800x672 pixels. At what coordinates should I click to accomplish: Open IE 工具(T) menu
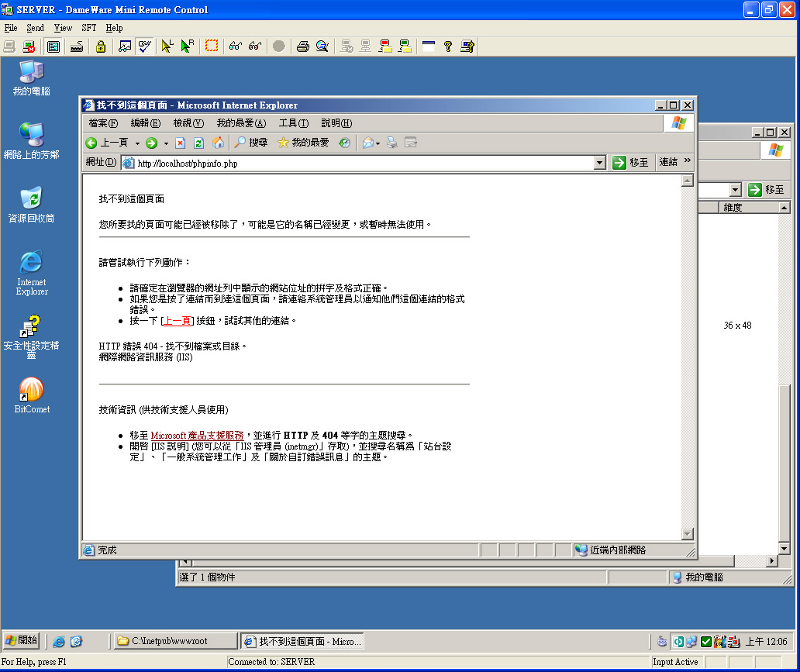(293, 123)
